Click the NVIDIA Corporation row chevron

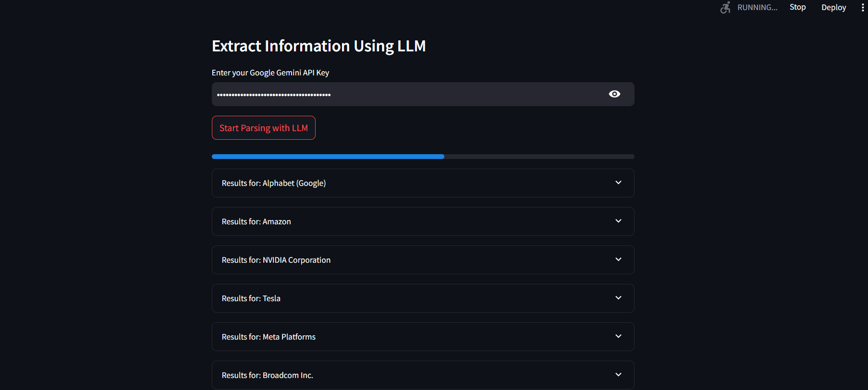[618, 259]
